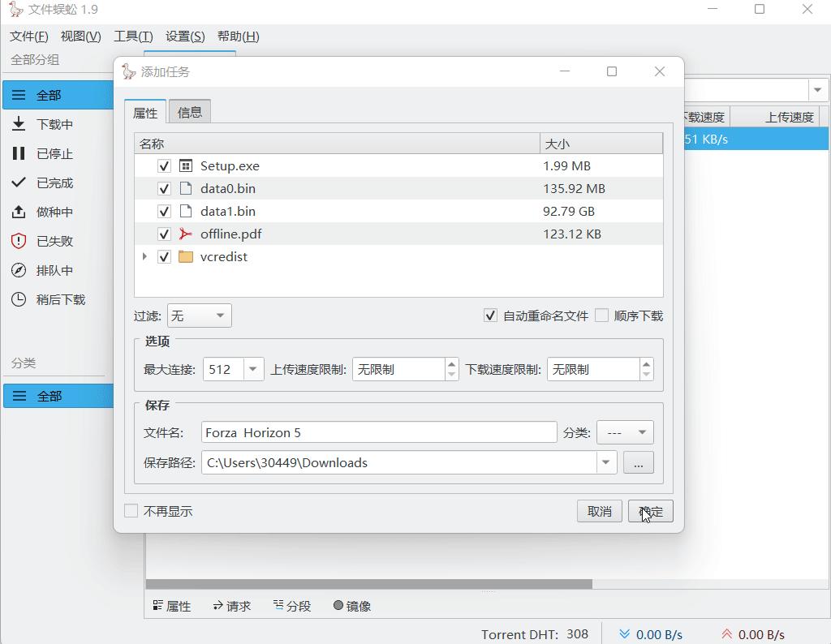Browse save path with the ... button

639,462
